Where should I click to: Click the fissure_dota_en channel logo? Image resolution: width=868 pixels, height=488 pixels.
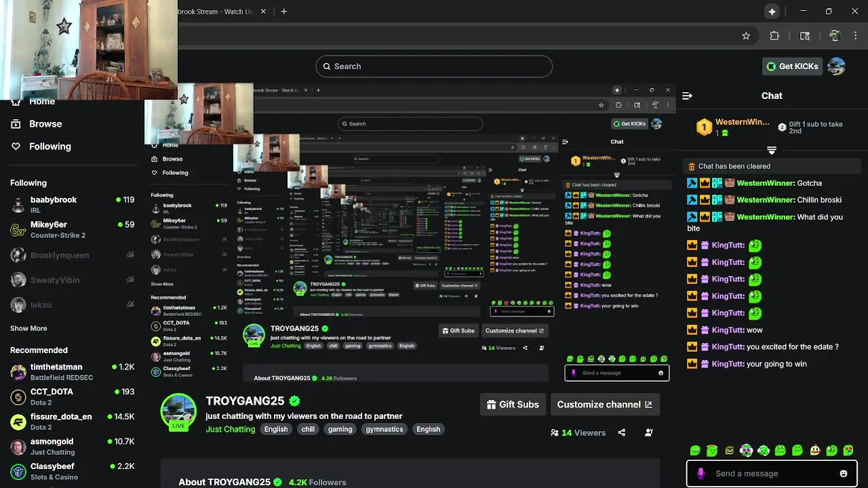(18, 422)
